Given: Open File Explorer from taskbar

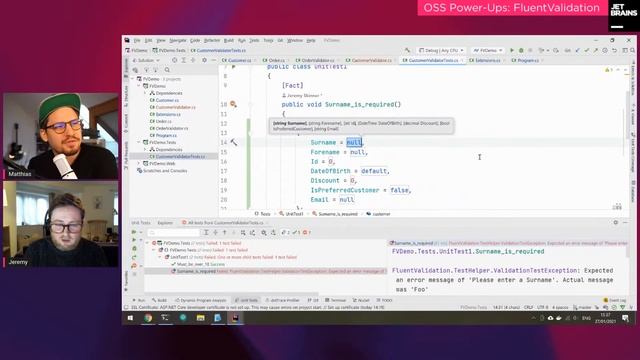Looking at the screenshot, I should click(200, 318).
